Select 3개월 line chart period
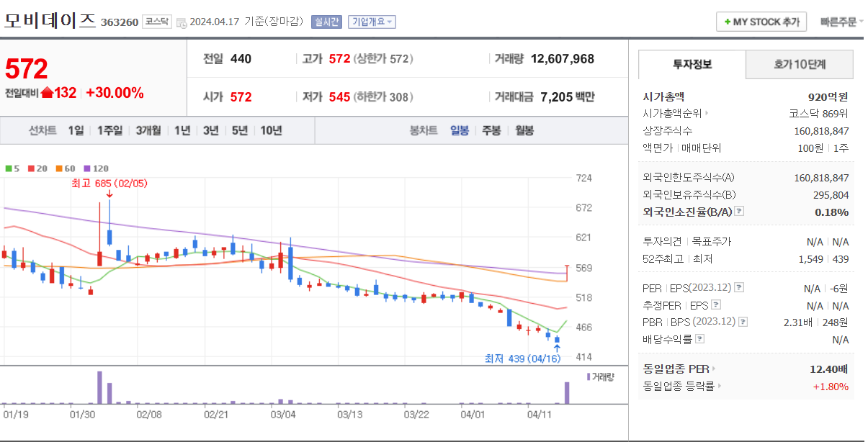The height and width of the screenshot is (442, 868). pos(148,130)
